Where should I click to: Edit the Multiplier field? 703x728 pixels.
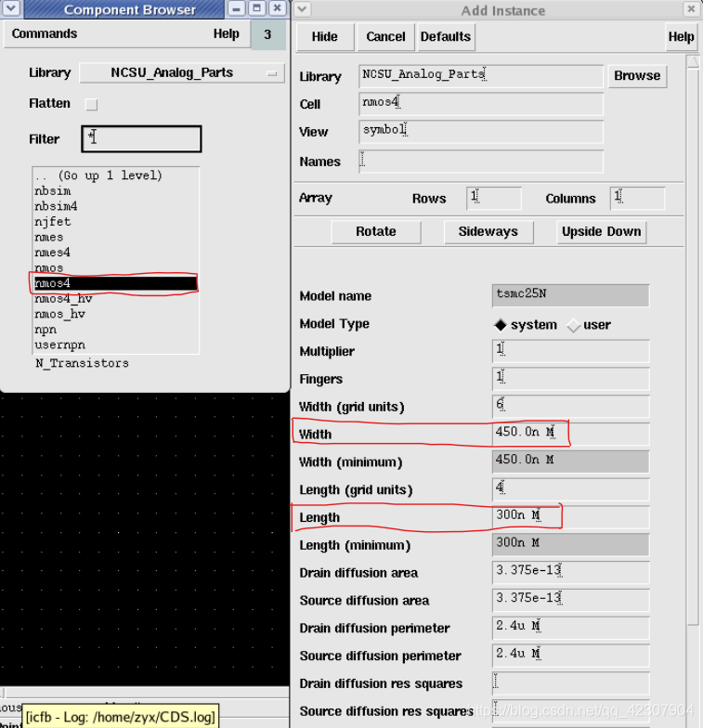point(570,351)
